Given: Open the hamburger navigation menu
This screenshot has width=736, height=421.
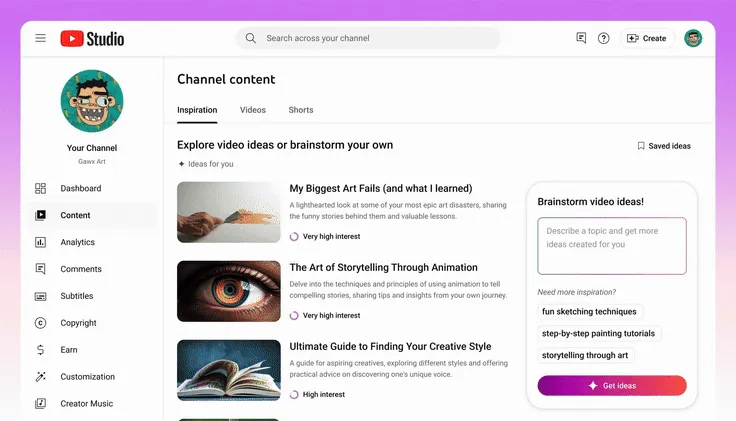Looking at the screenshot, I should (40, 38).
